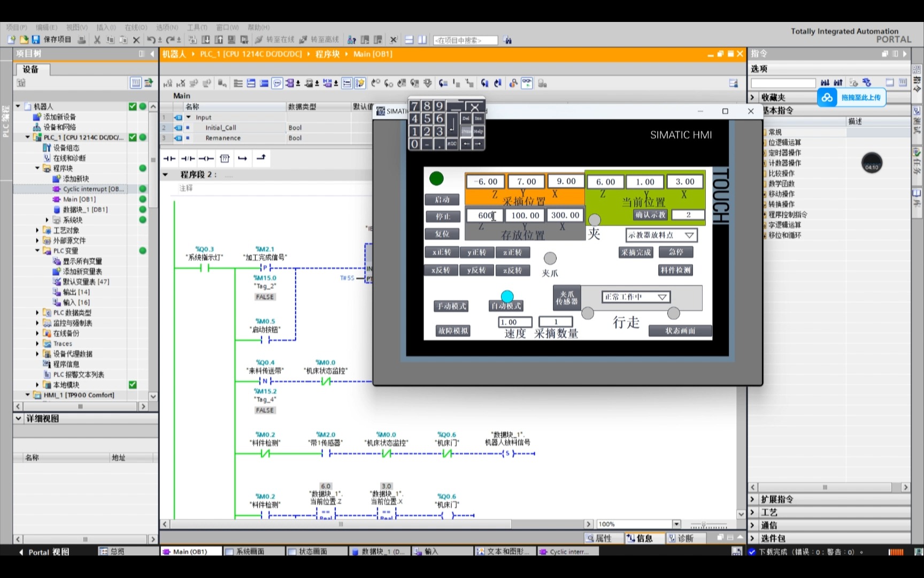Click the 停止 stop button on HMI
924x578 pixels.
point(442,217)
